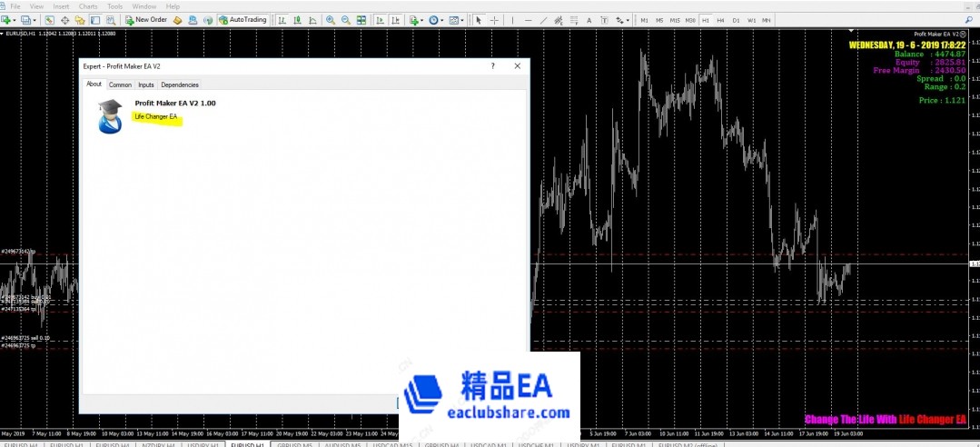Open the Charts menu
The height and width of the screenshot is (447, 980).
pyautogui.click(x=88, y=6)
